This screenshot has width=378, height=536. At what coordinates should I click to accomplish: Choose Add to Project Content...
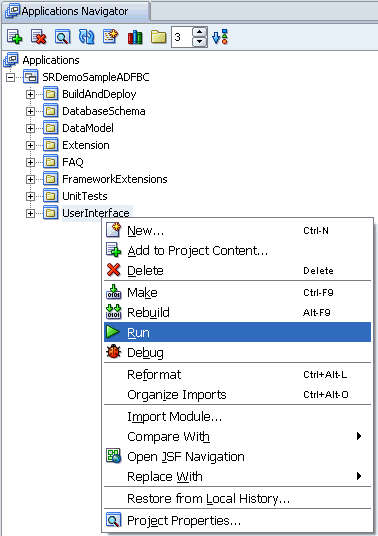pyautogui.click(x=238, y=251)
